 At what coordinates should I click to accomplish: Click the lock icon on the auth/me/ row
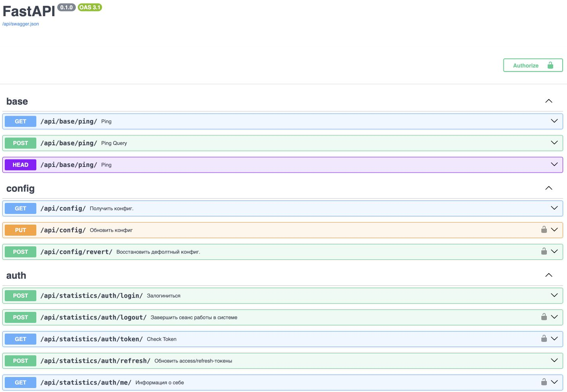point(544,382)
